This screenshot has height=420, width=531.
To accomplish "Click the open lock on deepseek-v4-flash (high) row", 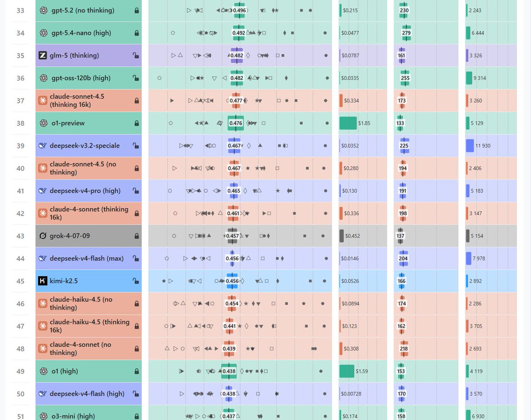I will [x=136, y=393].
